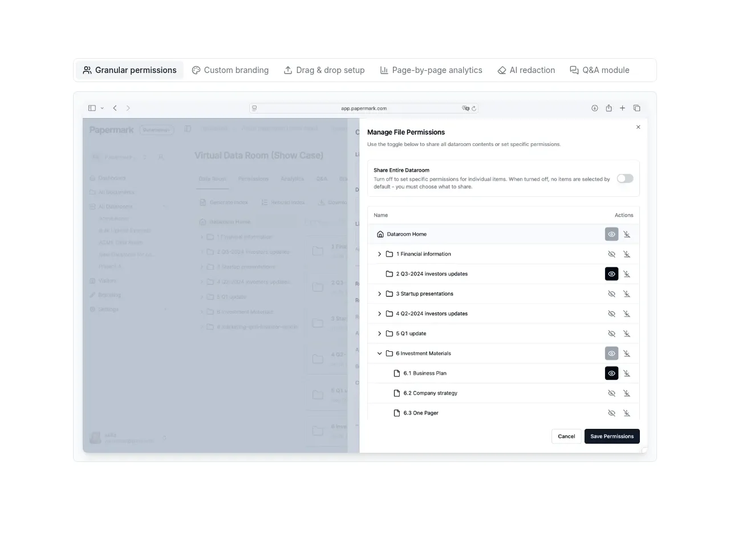Click the browser share icon
This screenshot has width=730, height=560.
[x=609, y=108]
